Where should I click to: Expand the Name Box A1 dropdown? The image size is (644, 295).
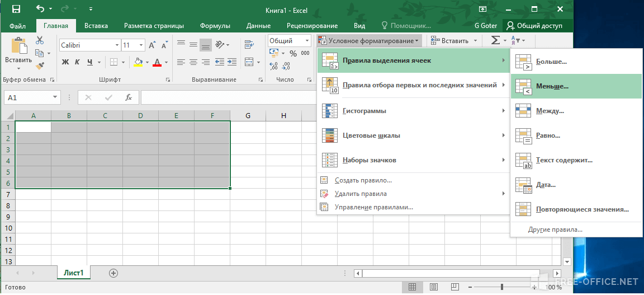pos(54,97)
